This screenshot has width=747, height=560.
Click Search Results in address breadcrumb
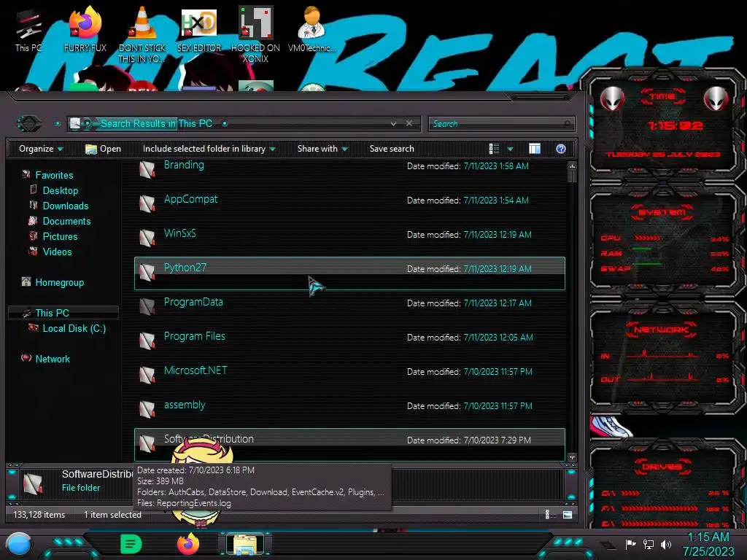pos(138,124)
